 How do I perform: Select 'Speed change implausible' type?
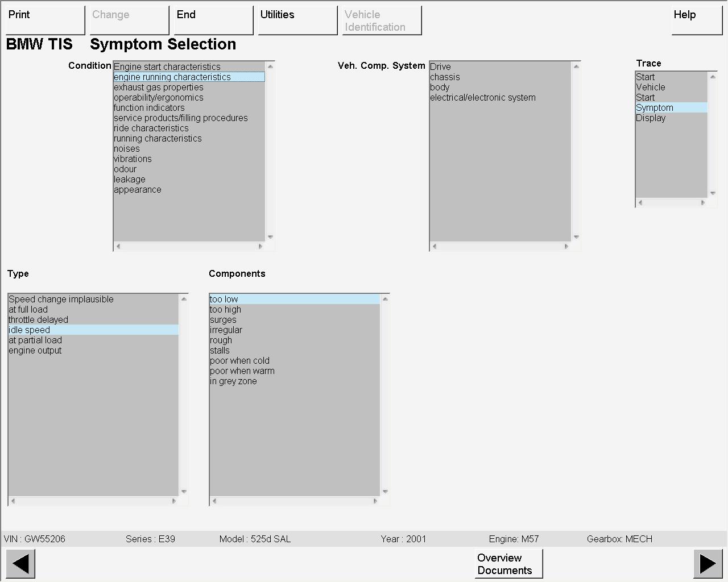pyautogui.click(x=93, y=300)
